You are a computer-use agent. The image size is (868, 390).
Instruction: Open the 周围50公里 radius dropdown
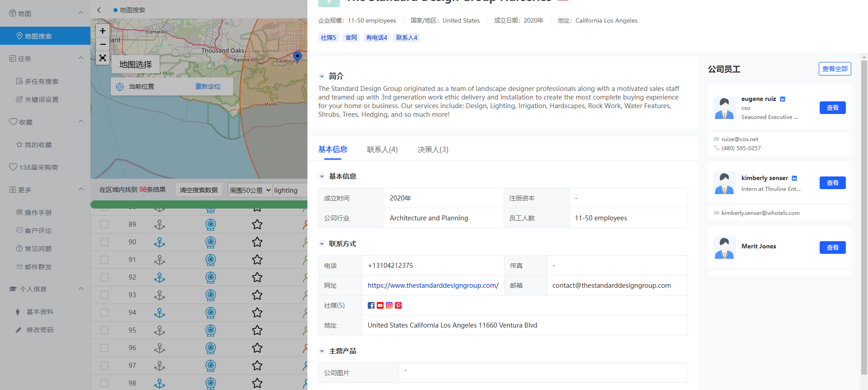point(250,190)
